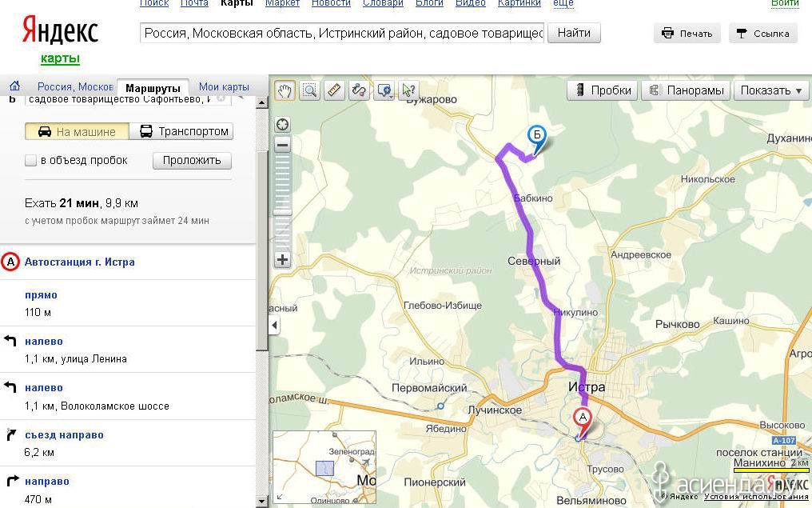Click the Войти login link
This screenshot has width=812, height=508.
(x=785, y=3)
